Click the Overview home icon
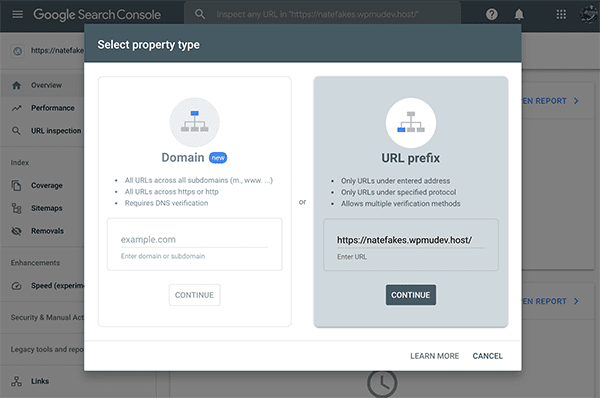 pos(16,85)
